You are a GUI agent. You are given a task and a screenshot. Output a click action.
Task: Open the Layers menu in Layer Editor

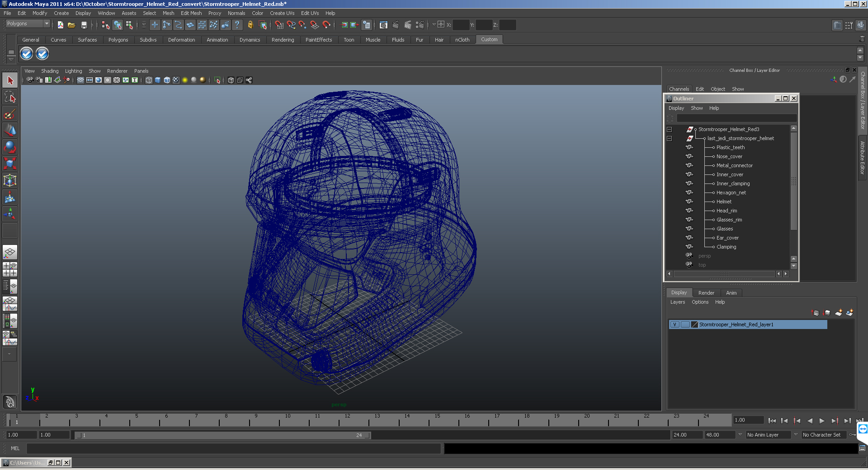click(678, 302)
